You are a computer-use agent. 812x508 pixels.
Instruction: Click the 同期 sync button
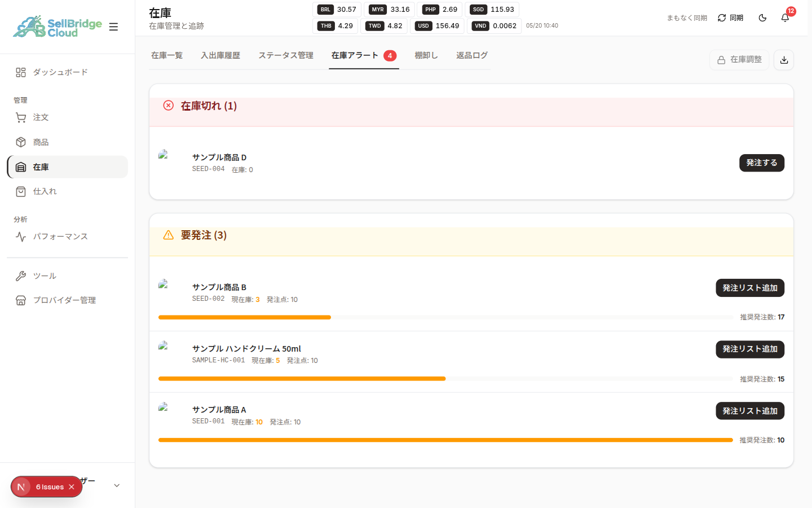click(x=730, y=18)
